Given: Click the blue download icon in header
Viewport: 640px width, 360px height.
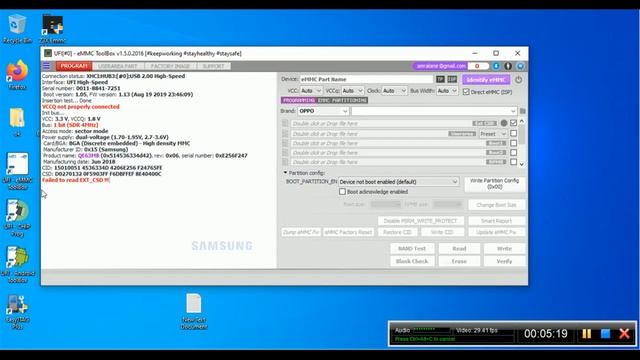Looking at the screenshot, I should coord(496,66).
